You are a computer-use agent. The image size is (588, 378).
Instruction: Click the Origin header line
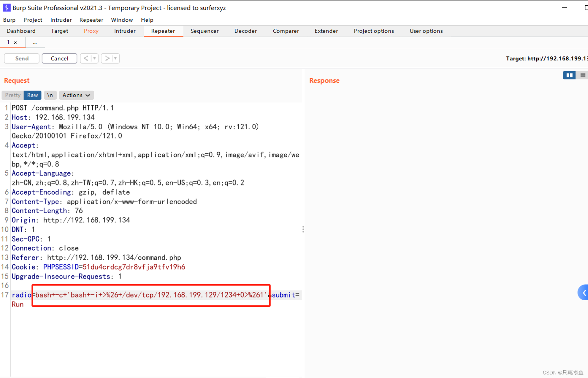point(71,220)
